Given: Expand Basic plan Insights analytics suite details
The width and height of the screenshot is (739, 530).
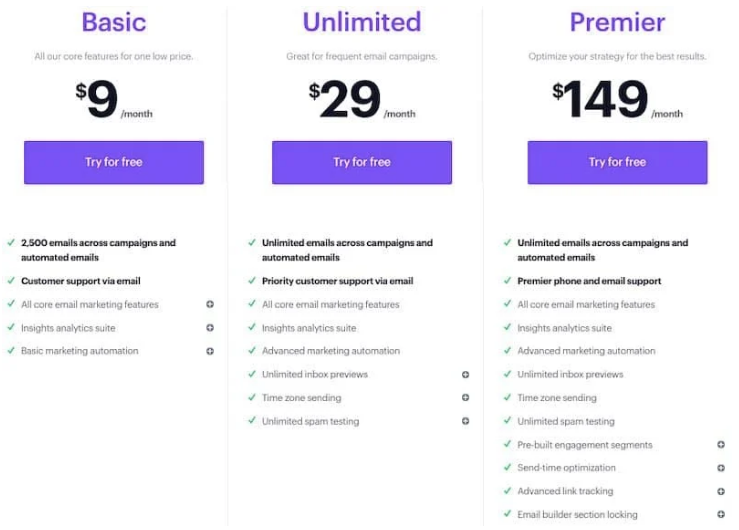Looking at the screenshot, I should tap(210, 327).
